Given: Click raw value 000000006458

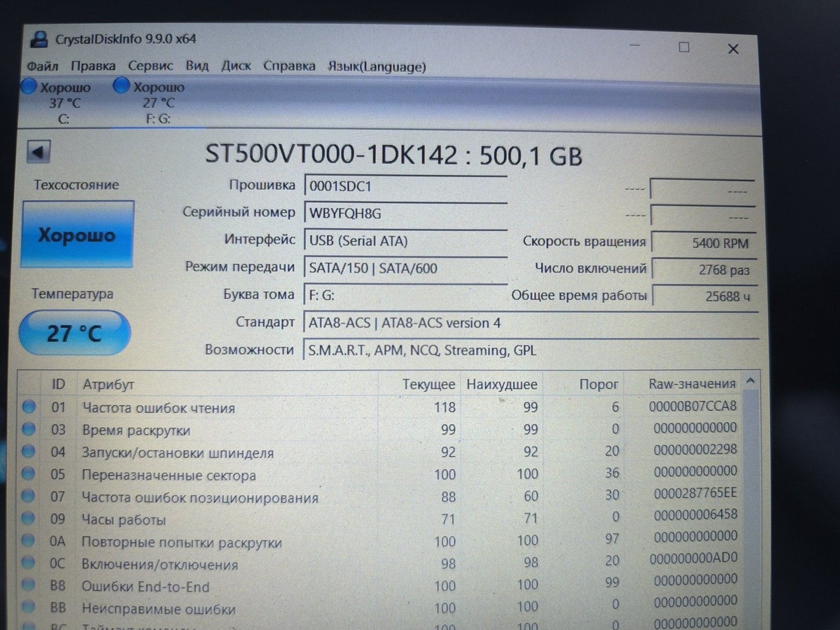Looking at the screenshot, I should [695, 515].
